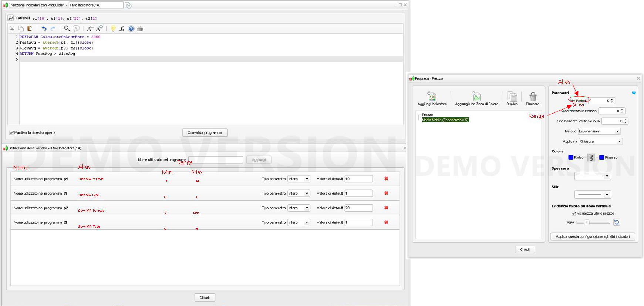The width and height of the screenshot is (644, 306).
Task: Click the Taglia size slider handle
Action: click(587, 222)
